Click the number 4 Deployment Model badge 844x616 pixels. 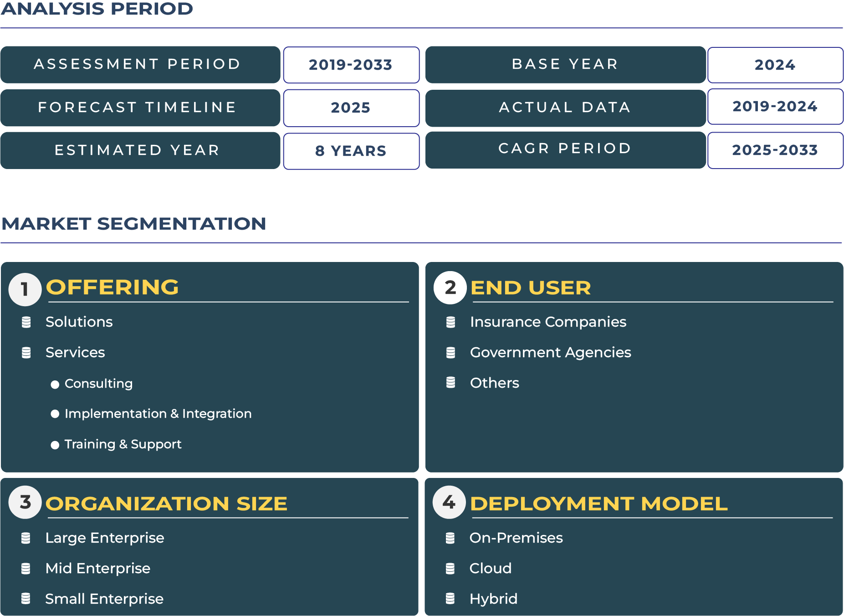click(x=449, y=502)
